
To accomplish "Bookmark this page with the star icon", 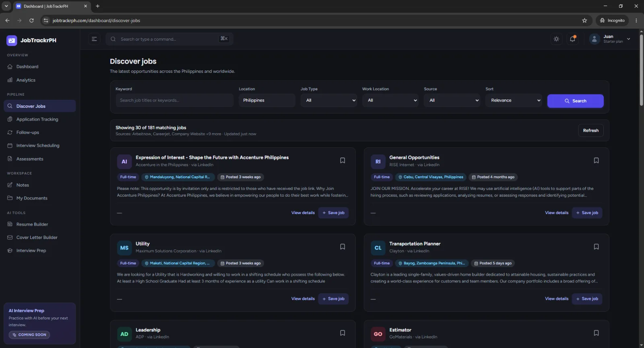I will coord(584,21).
